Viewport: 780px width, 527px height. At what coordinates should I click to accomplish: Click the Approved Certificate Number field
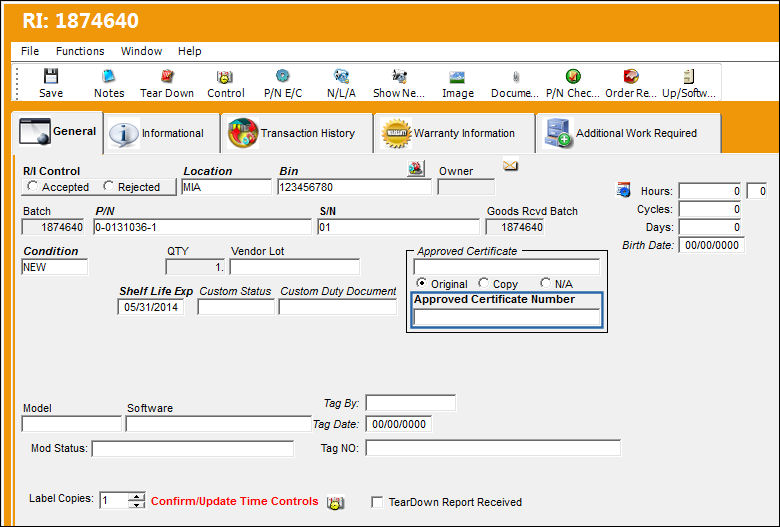tap(506, 317)
